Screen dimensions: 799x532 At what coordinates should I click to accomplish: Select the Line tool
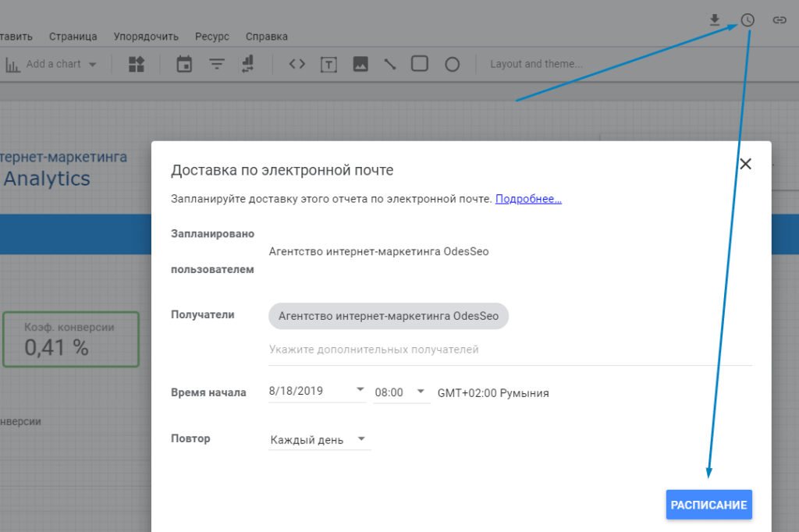(x=390, y=64)
